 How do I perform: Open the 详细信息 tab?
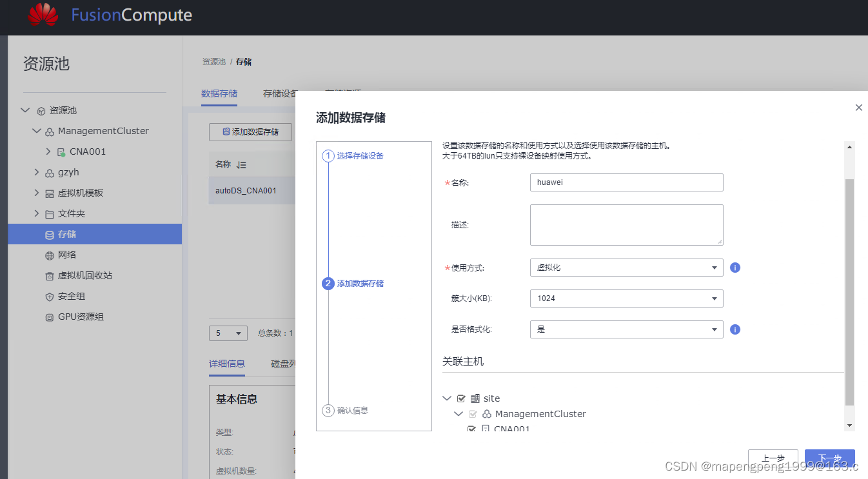click(x=227, y=364)
